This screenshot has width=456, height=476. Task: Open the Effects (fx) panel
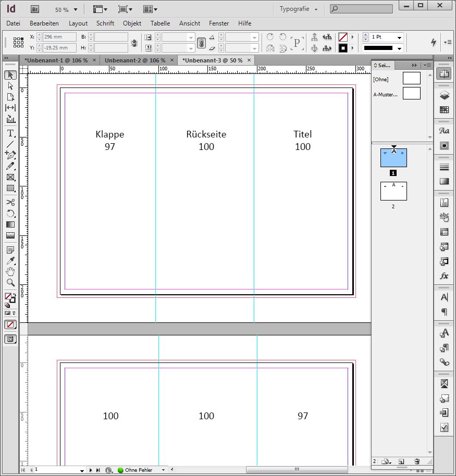point(444,276)
